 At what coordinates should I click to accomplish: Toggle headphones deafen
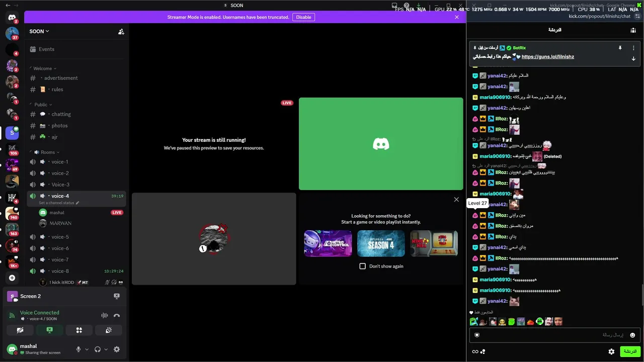(98, 349)
